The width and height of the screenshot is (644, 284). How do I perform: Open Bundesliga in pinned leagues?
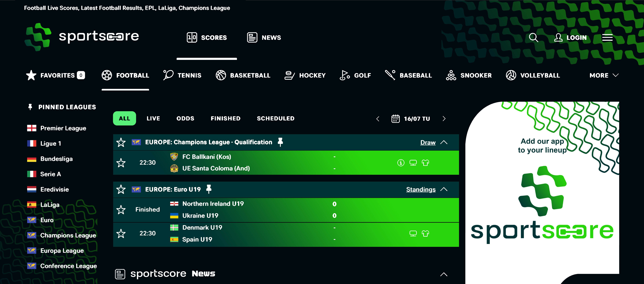coord(50,159)
